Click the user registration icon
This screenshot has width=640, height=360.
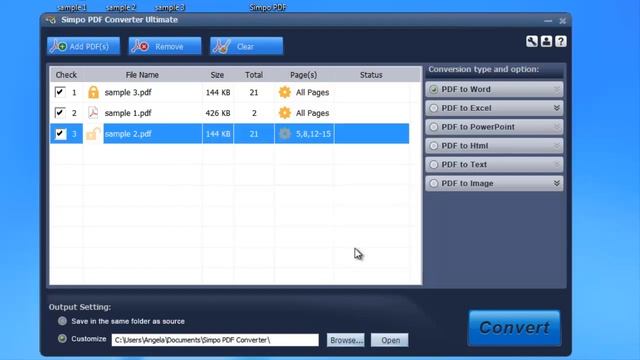[546, 41]
